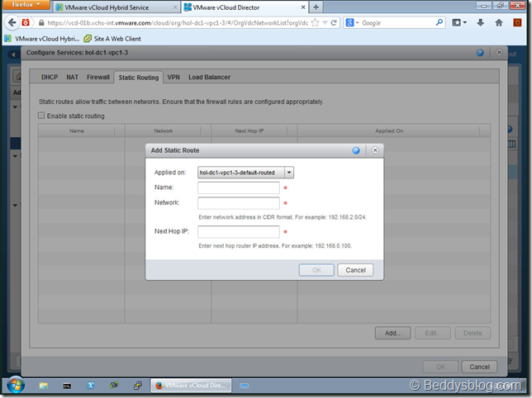Open Command Prompt taskbar icon

67,386
